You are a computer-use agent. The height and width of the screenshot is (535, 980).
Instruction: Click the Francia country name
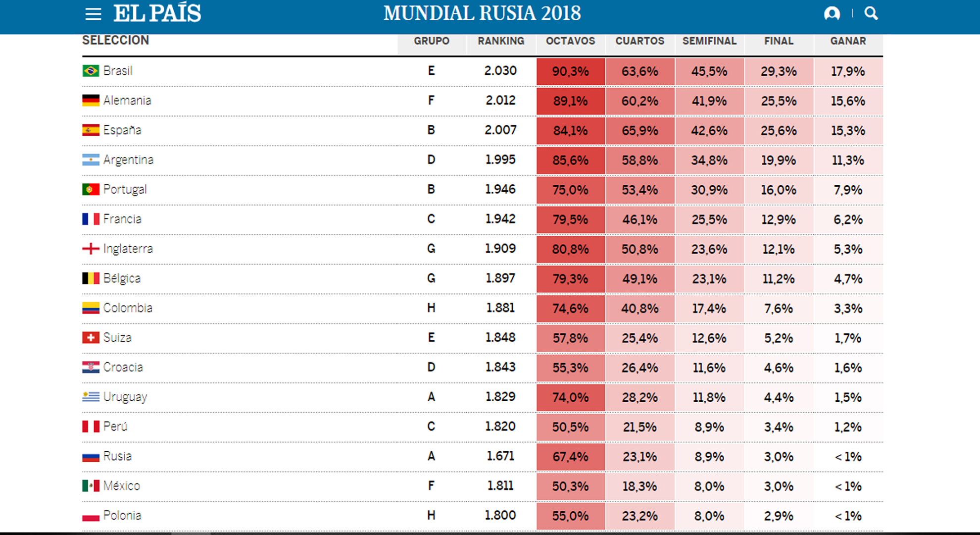click(x=122, y=219)
